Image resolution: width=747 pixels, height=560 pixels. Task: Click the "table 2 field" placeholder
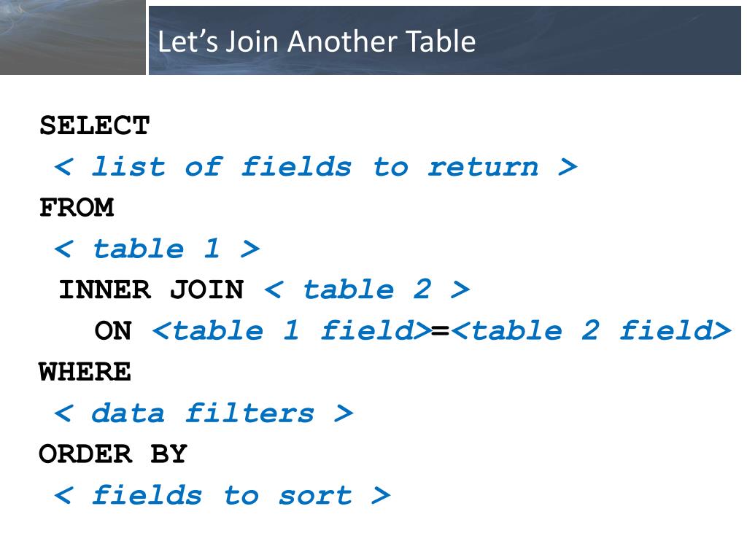click(x=591, y=330)
